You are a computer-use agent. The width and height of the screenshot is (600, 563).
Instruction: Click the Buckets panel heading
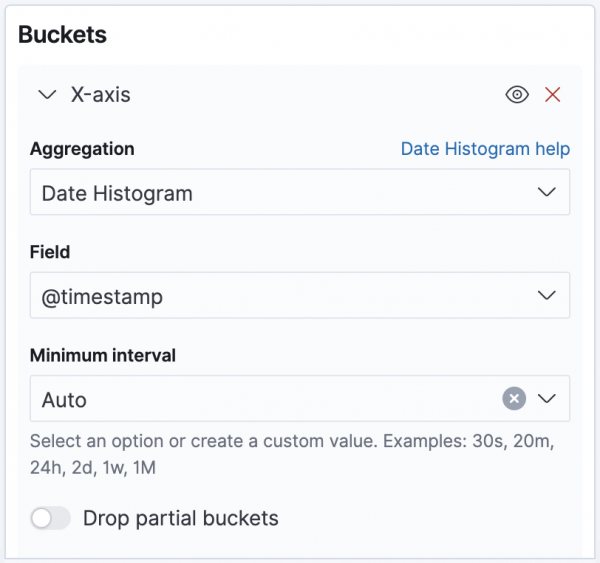63,34
